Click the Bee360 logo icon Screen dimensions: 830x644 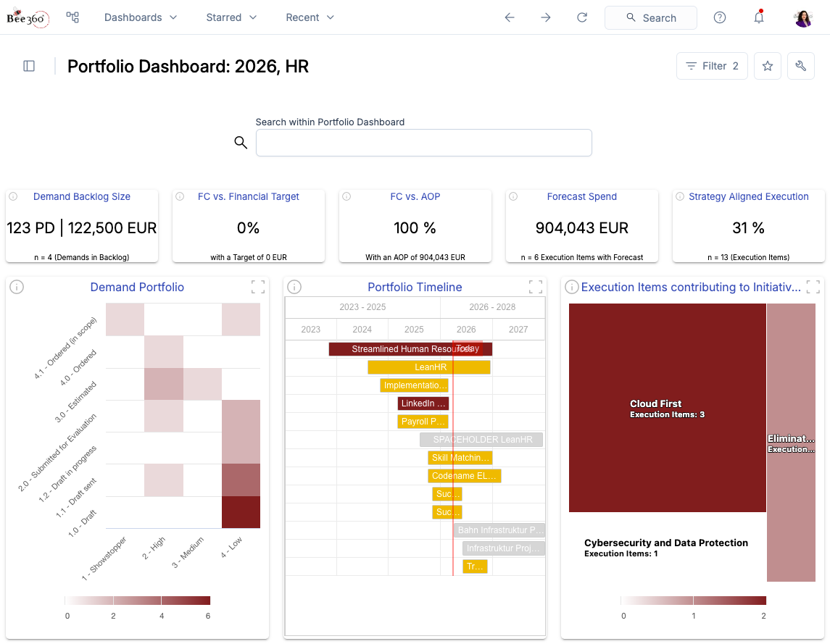28,17
